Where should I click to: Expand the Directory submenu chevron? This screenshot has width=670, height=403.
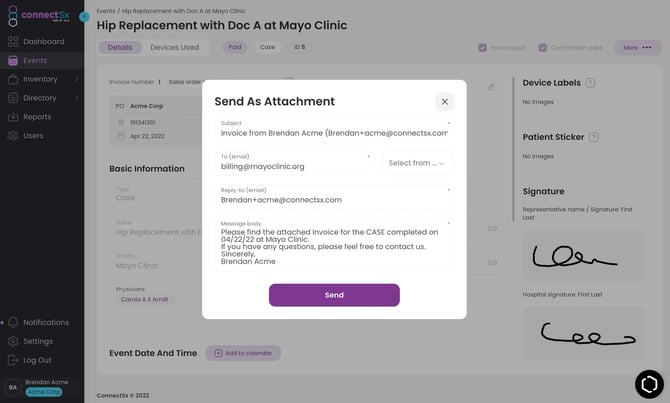tap(77, 98)
